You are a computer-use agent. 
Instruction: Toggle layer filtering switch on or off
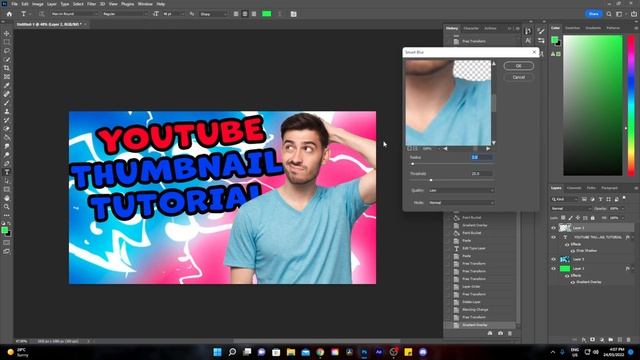(x=624, y=199)
